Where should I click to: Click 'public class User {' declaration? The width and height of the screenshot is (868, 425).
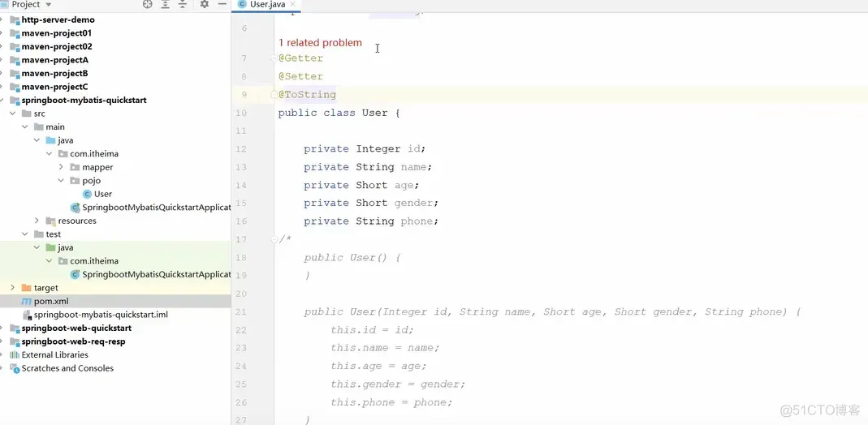click(x=339, y=113)
